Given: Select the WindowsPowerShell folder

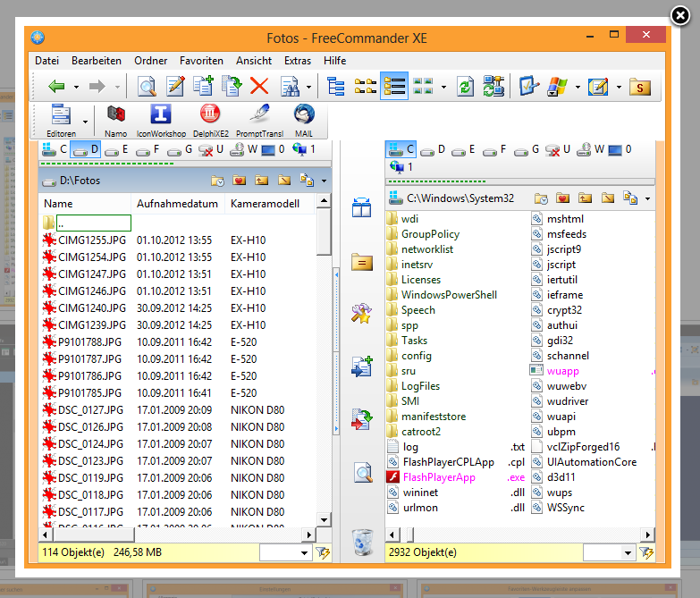Looking at the screenshot, I should click(x=449, y=295).
